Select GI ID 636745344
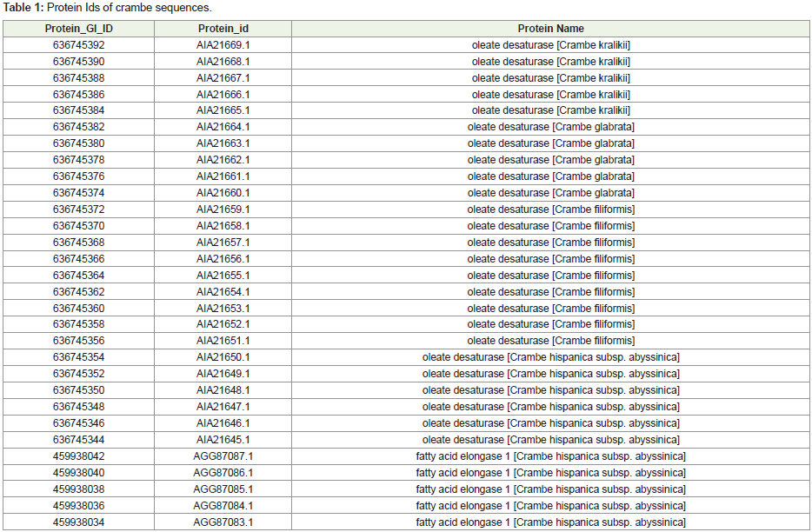Image resolution: width=812 pixels, height=532 pixels. pyautogui.click(x=78, y=440)
